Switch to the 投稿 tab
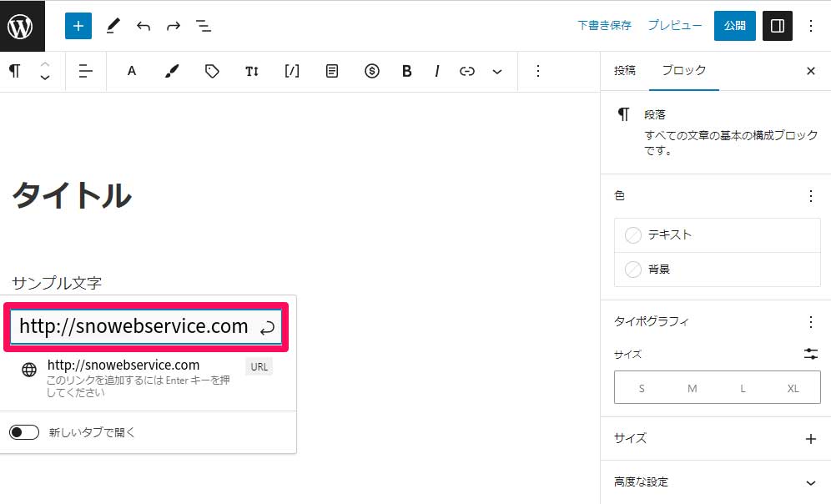The image size is (831, 504). (x=625, y=71)
